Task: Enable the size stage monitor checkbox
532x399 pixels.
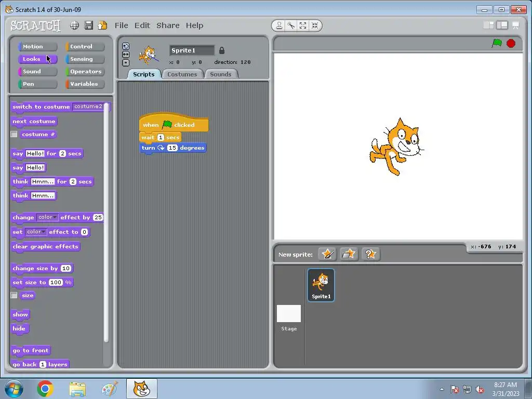Action: point(14,295)
